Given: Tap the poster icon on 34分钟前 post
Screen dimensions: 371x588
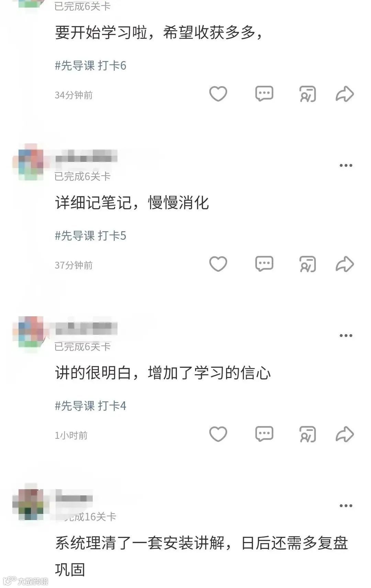Looking at the screenshot, I should pos(307,94).
